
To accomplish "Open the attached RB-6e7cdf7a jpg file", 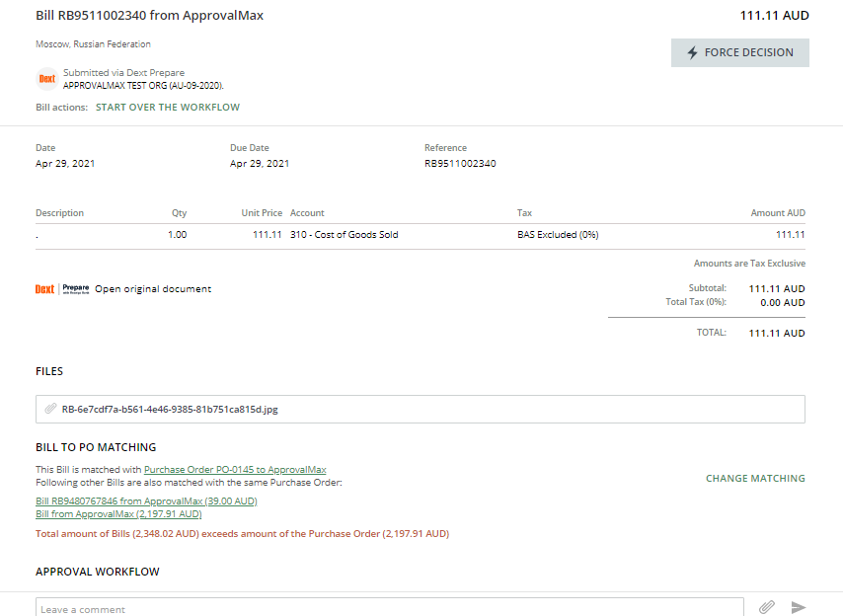I will click(170, 409).
